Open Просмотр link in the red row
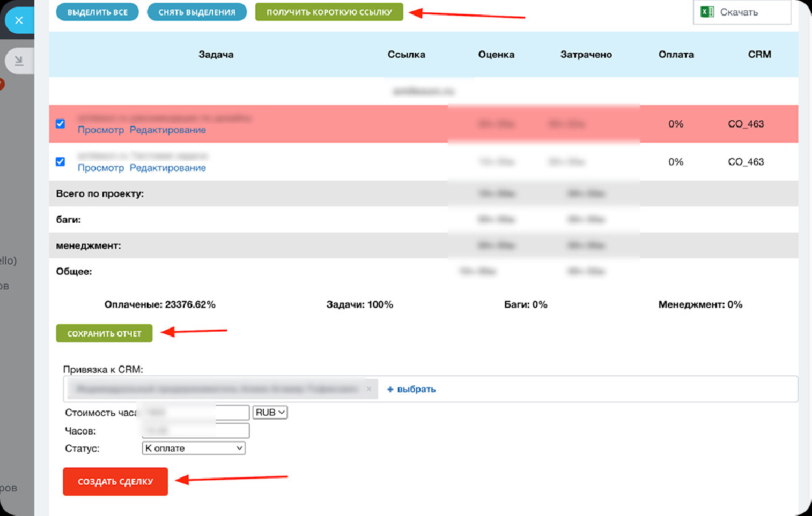 [x=101, y=130]
